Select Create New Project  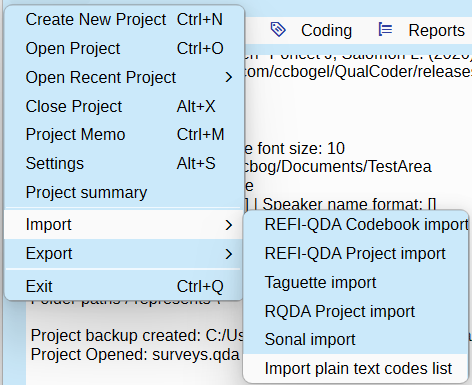click(x=124, y=19)
